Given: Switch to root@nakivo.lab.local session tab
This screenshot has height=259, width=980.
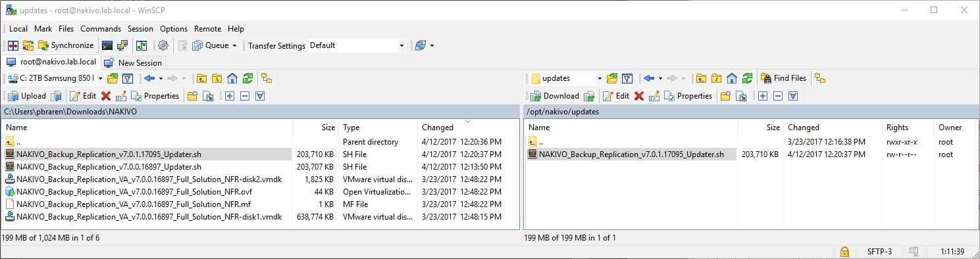Looking at the screenshot, I should point(51,62).
